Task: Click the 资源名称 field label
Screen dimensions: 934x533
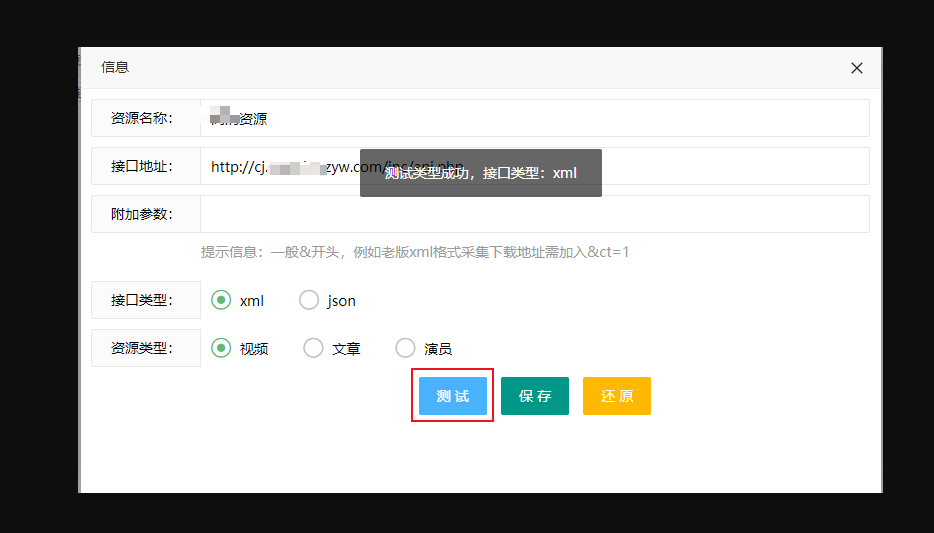Action: point(142,118)
